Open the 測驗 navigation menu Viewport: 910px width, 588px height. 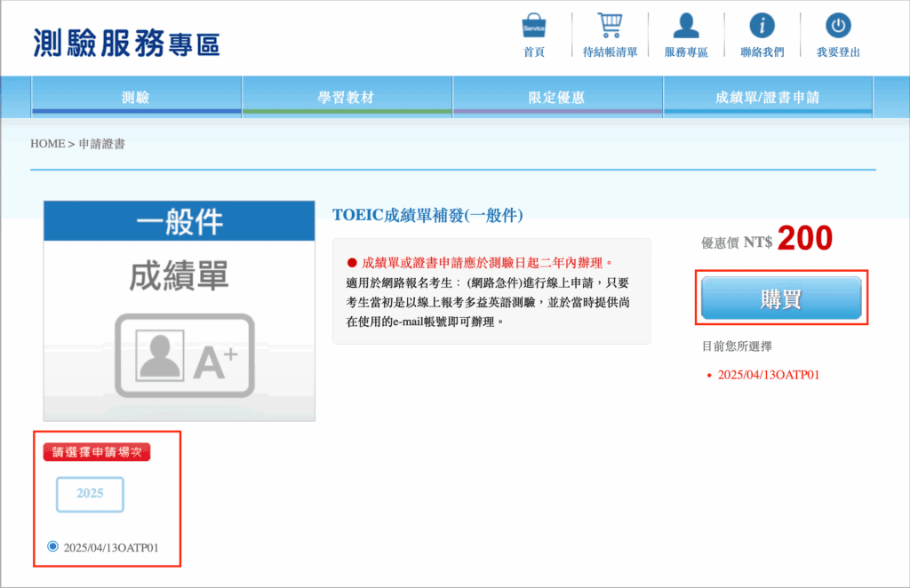click(136, 98)
